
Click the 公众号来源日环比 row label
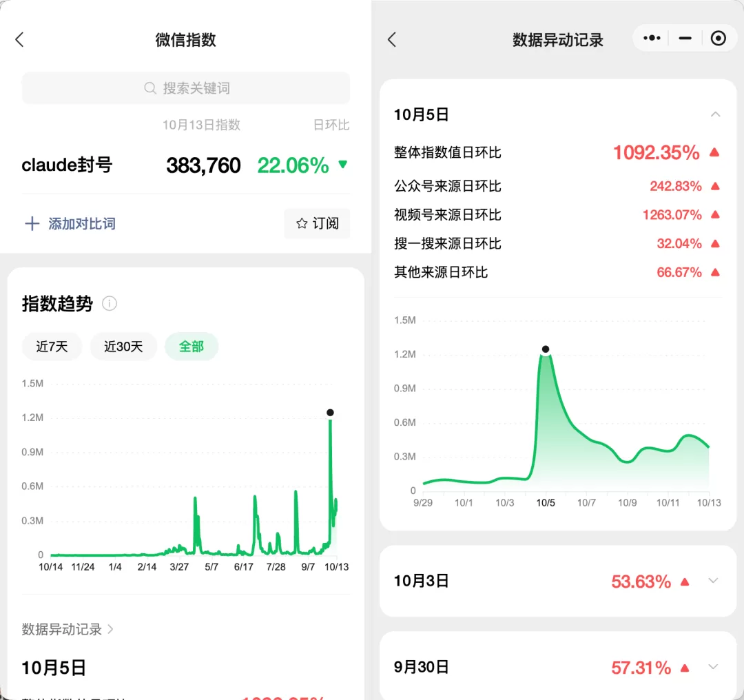448,186
